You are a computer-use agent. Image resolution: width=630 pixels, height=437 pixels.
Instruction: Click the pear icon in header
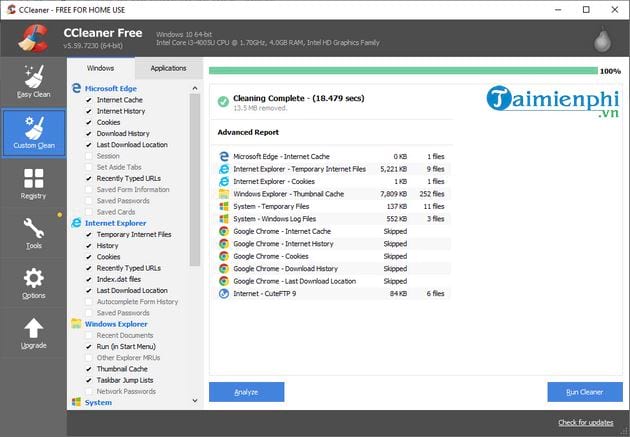[602, 39]
